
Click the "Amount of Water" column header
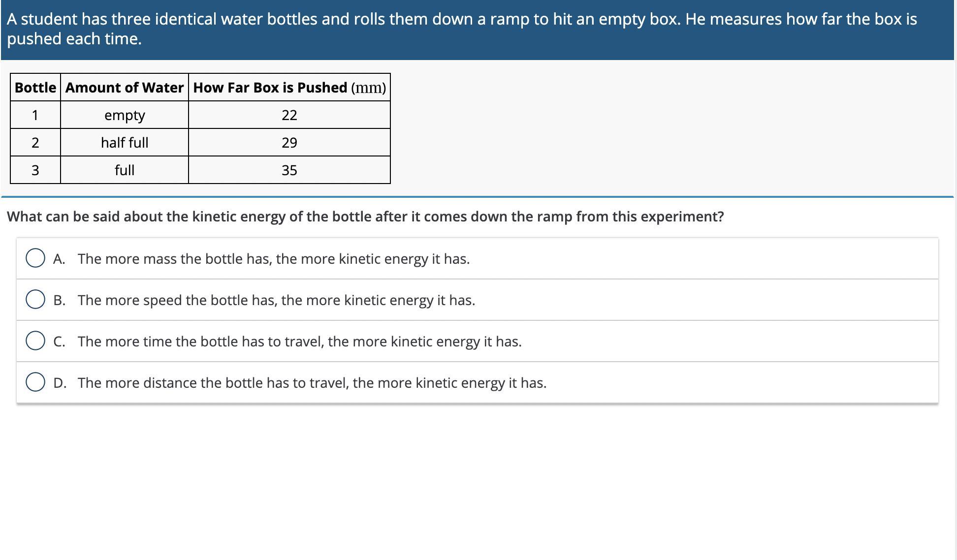click(x=125, y=88)
